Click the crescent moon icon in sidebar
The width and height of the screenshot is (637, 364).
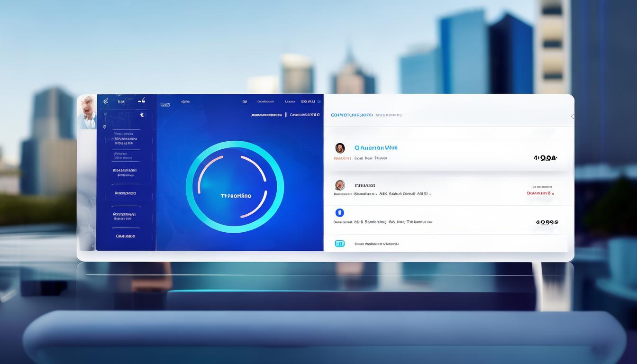tap(141, 115)
